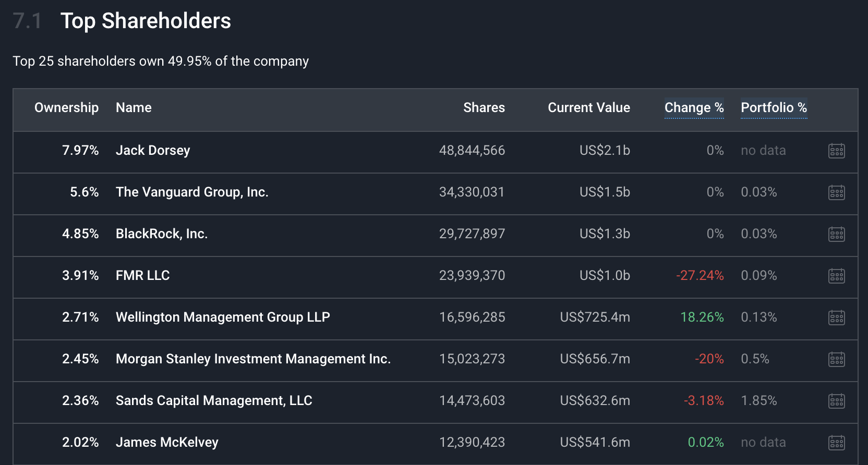This screenshot has height=465, width=868.
Task: Open FMR LLC's transaction calendar icon
Action: coord(837,276)
